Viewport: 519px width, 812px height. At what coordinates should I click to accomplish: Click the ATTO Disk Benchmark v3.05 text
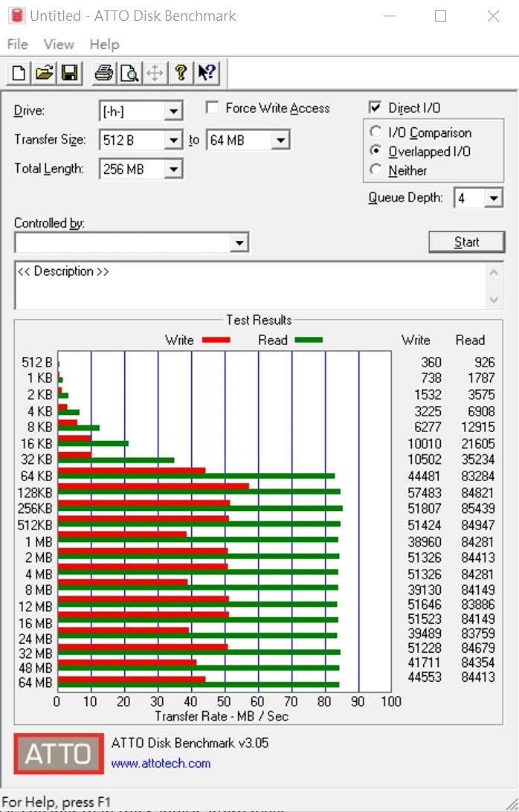[190, 743]
